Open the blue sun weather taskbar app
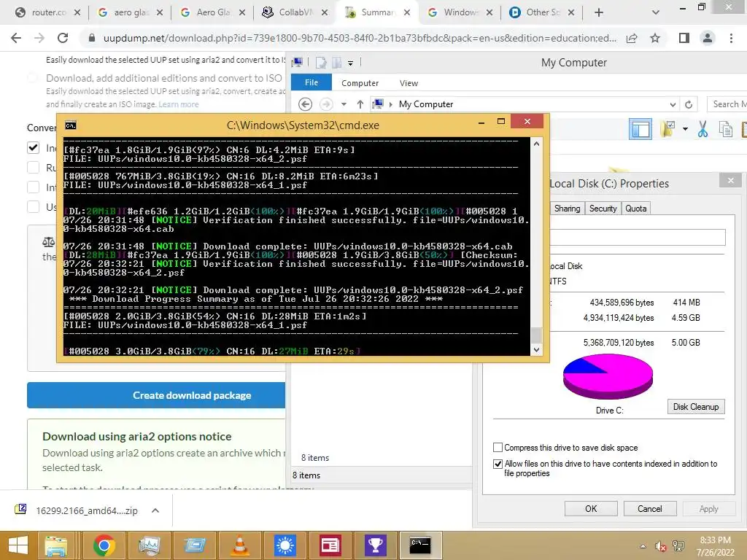The width and height of the screenshot is (747, 560). pyautogui.click(x=285, y=545)
